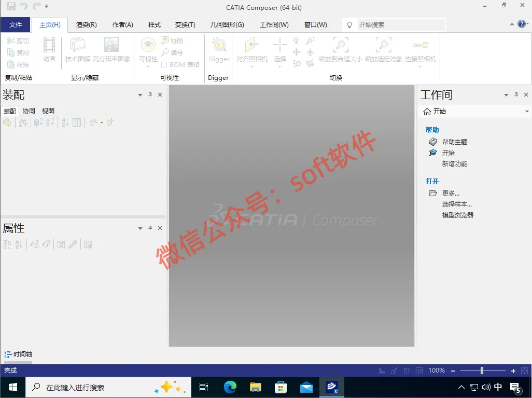532x398 pixels.
Task: Click the 可视性 eye icon
Action: (x=148, y=45)
